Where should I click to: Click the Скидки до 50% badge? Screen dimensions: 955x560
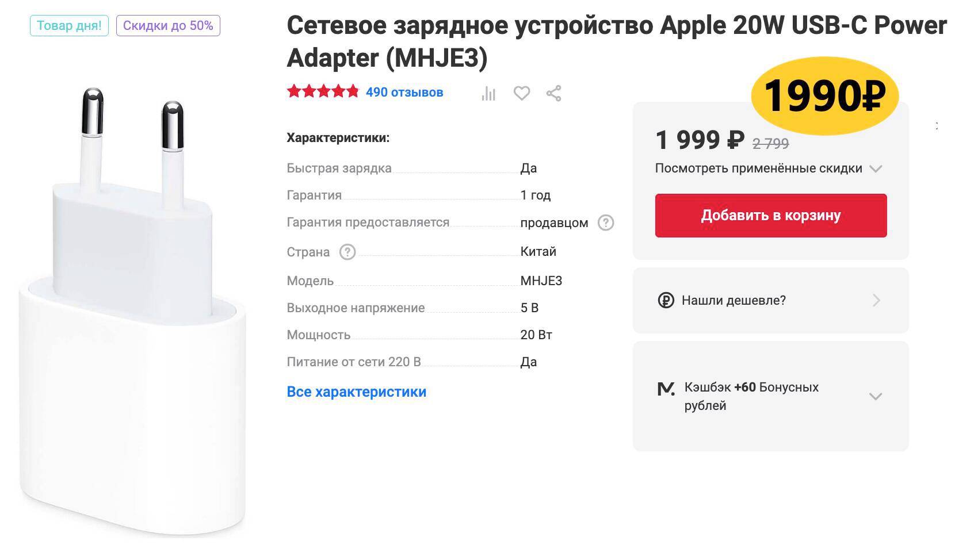[x=168, y=25]
